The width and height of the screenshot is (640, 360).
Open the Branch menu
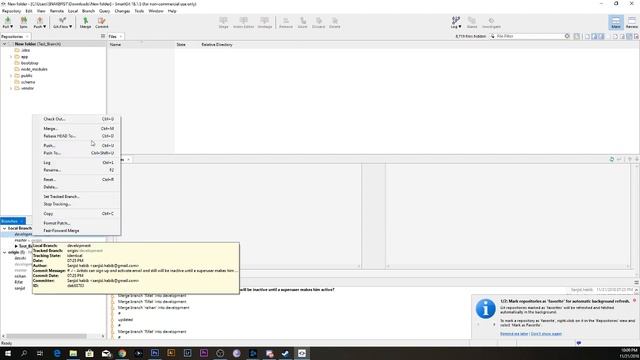click(88, 11)
